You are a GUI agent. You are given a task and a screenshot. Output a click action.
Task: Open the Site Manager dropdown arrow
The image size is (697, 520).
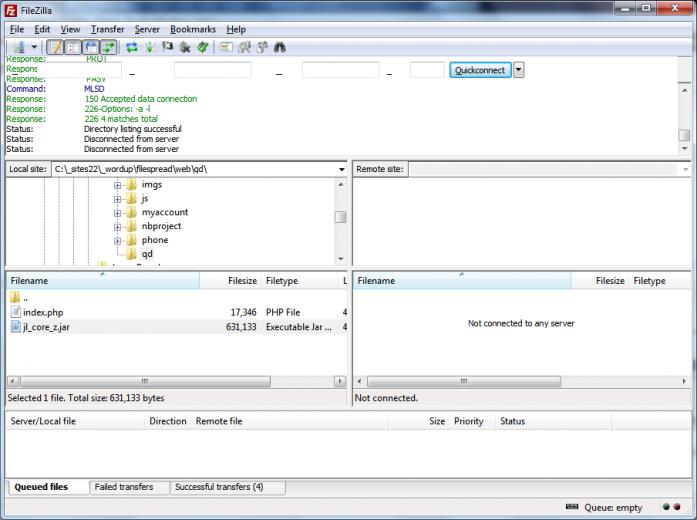pyautogui.click(x=34, y=47)
